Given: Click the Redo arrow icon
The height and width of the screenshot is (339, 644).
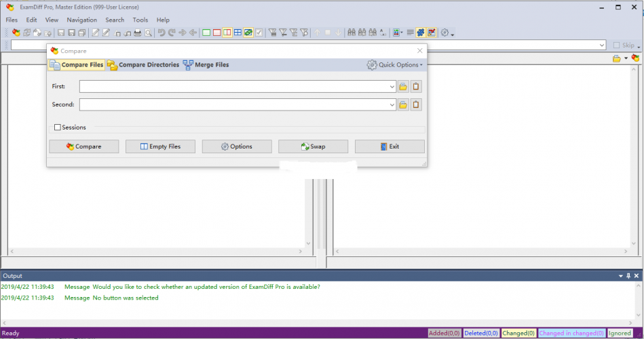Looking at the screenshot, I should tap(172, 33).
